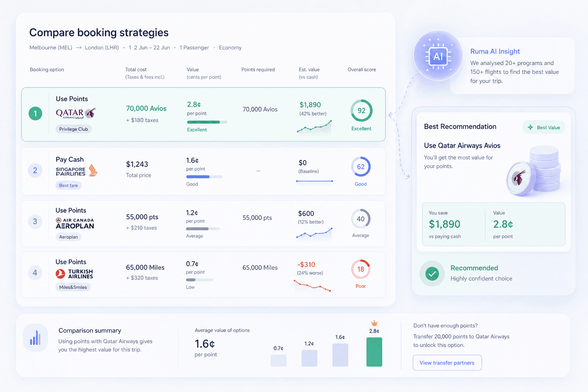Click the rank 2 number badge

point(35,170)
